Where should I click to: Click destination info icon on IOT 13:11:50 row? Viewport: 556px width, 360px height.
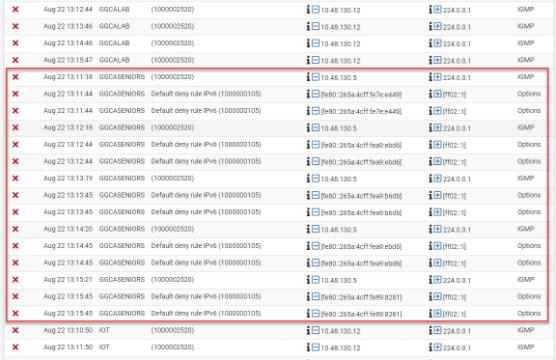pos(430,347)
